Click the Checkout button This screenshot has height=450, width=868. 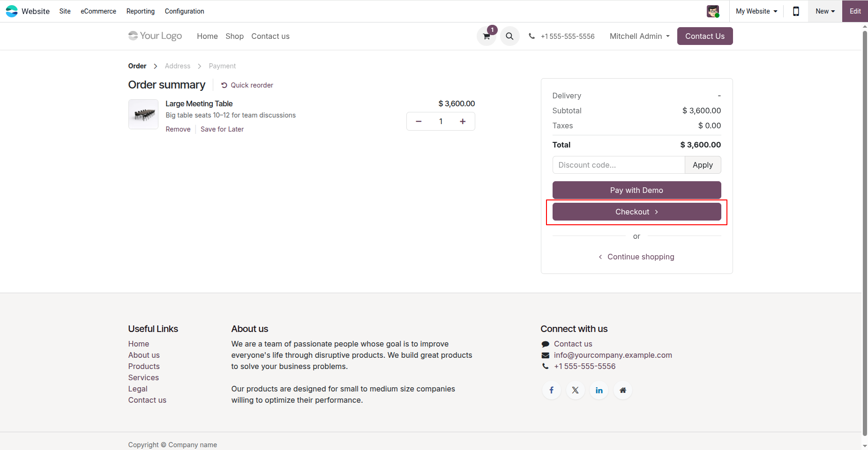coord(636,212)
